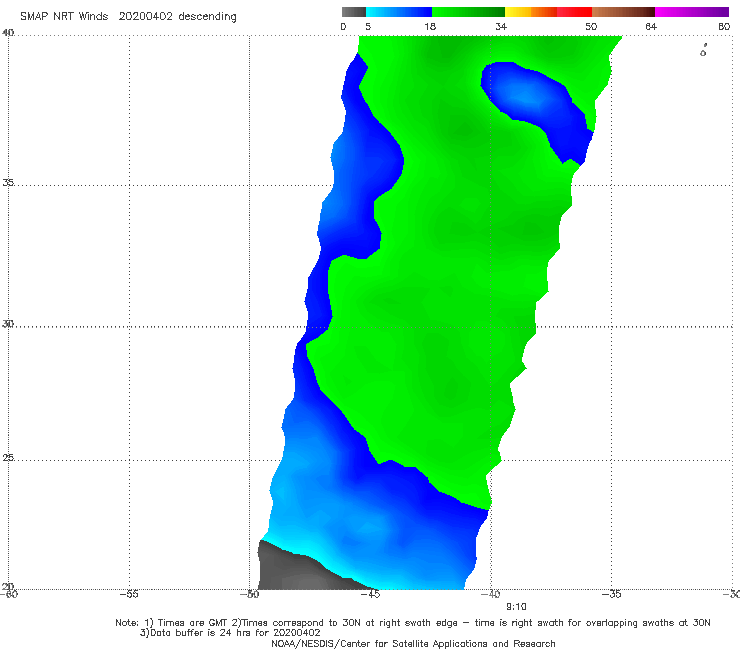Click the magenta-purple segment of the color bar
The width and height of the screenshot is (740, 650).
[692, 12]
